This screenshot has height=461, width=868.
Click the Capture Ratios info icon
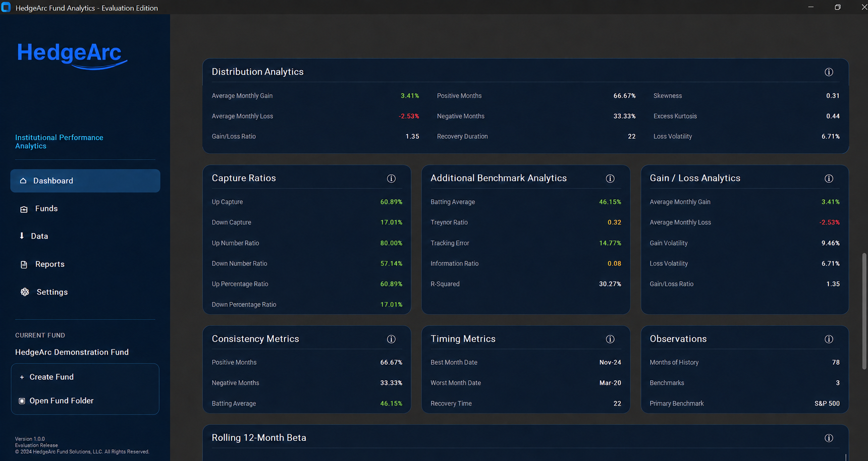(391, 179)
